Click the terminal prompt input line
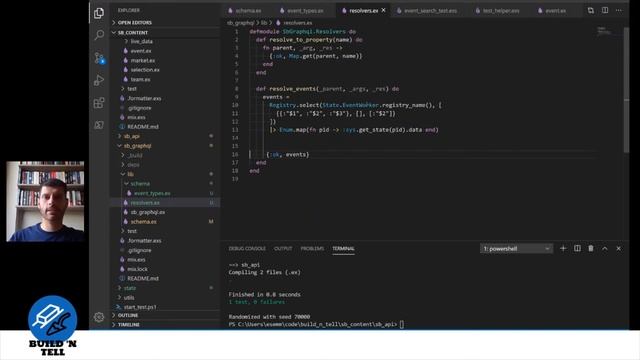Viewport: 640px width, 360px height. click(x=316, y=324)
